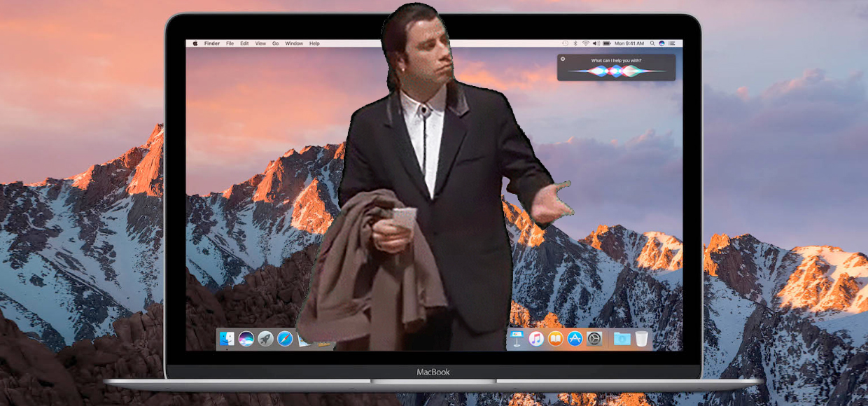Close the Siri prompt window
This screenshot has height=406, width=868.
click(563, 59)
